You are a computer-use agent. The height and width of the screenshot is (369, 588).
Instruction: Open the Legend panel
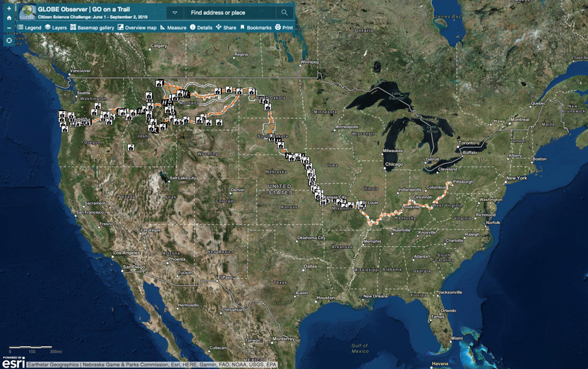[29, 27]
